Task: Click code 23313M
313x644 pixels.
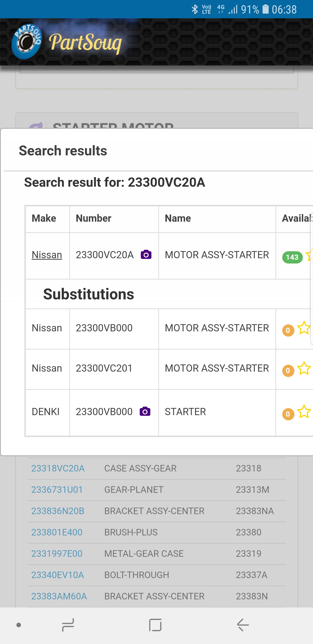Action: (253, 490)
